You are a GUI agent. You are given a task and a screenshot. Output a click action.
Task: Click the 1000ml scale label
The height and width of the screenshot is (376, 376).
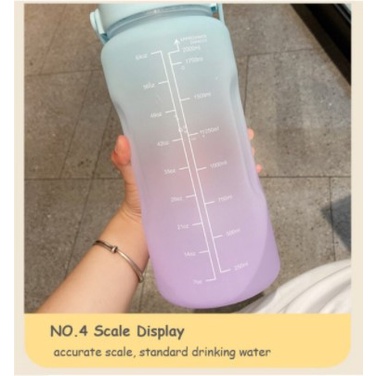218,165
